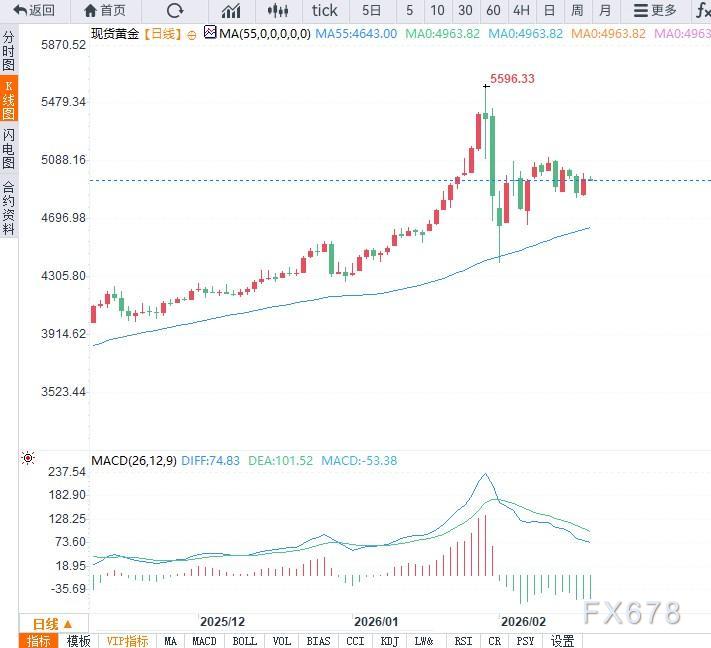This screenshot has height=648, width=711.
Task: Choose the KDJ indicator
Action: (389, 641)
